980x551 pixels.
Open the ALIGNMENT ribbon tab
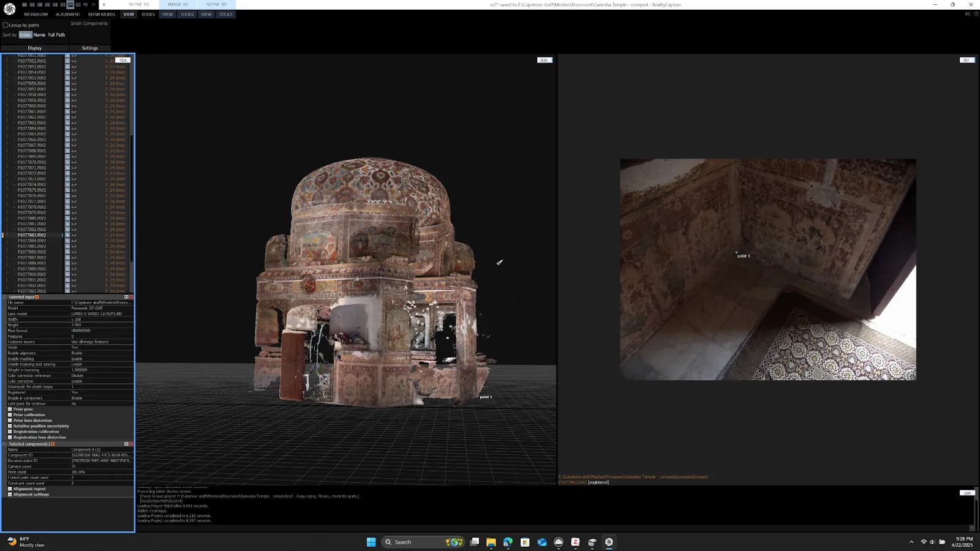pos(67,14)
